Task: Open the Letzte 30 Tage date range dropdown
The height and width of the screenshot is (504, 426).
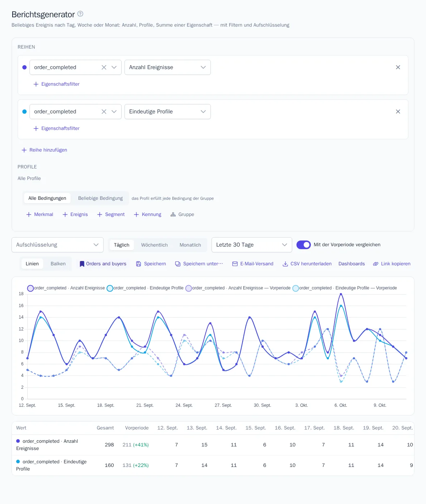Action: click(x=252, y=245)
